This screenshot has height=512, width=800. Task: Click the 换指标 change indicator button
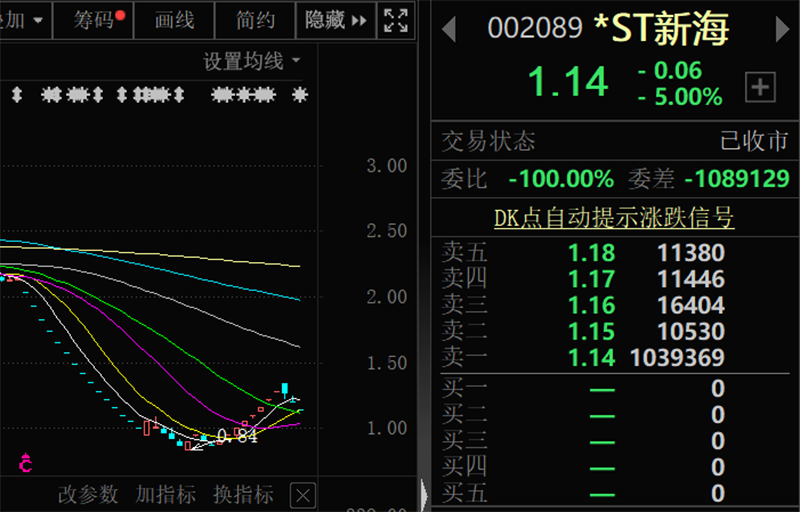pyautogui.click(x=243, y=494)
